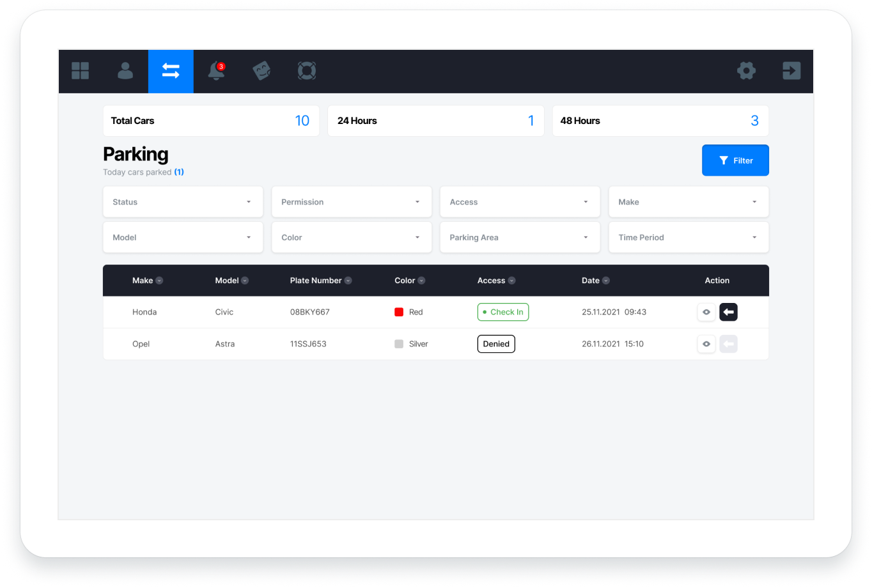Open settings gear icon
The width and height of the screenshot is (872, 588).
[746, 71]
